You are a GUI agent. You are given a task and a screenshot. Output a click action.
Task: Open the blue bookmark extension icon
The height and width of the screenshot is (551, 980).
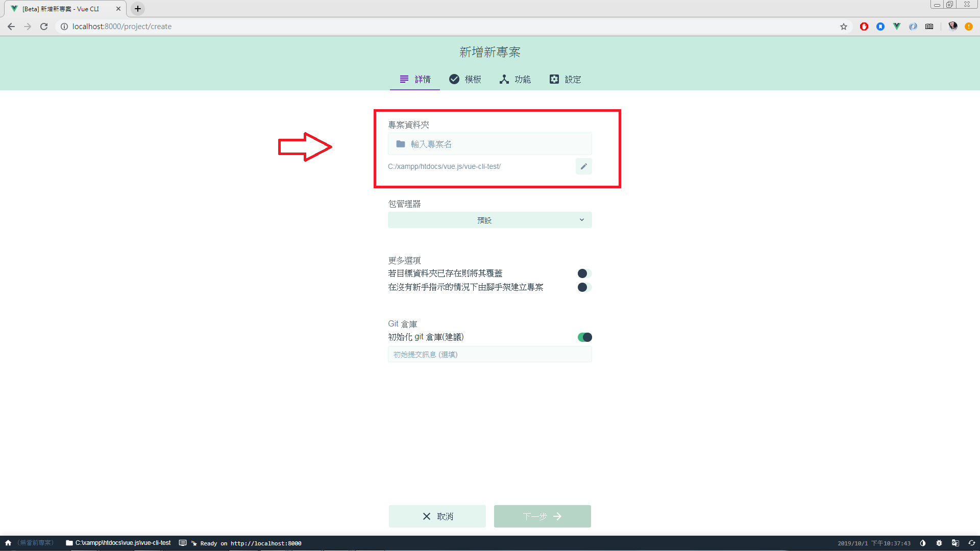(x=880, y=27)
